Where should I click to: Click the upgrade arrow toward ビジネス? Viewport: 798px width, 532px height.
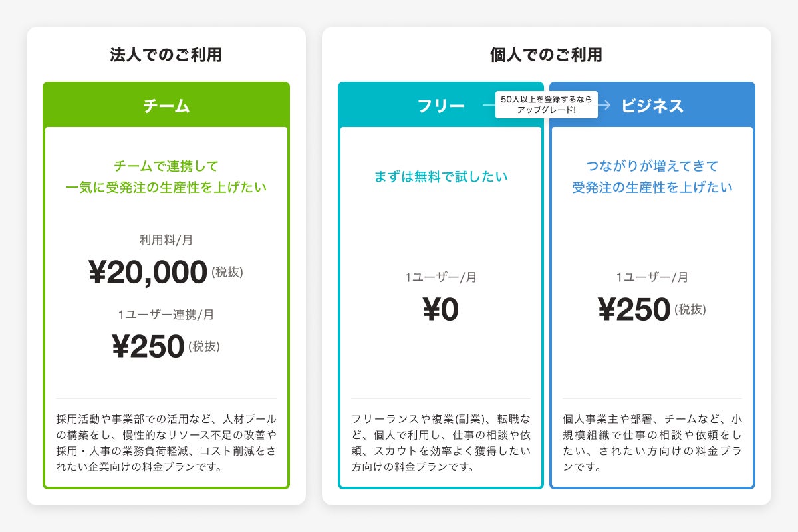pyautogui.click(x=604, y=104)
